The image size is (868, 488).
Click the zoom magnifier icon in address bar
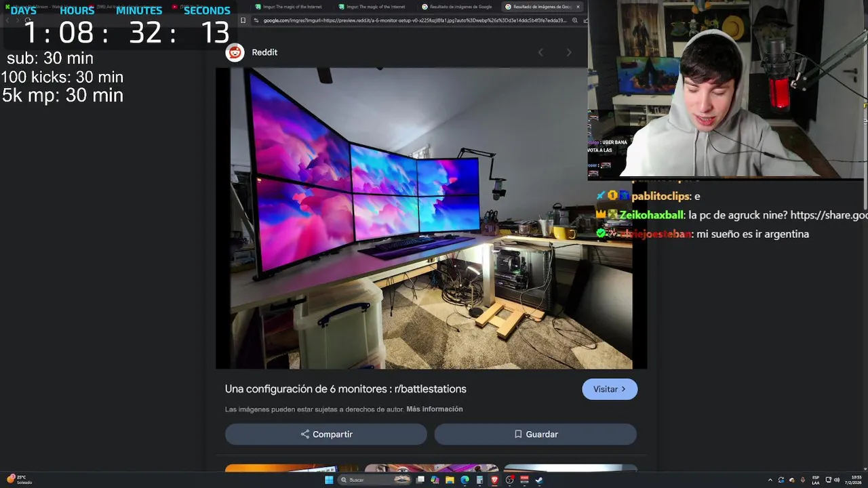[x=575, y=20]
